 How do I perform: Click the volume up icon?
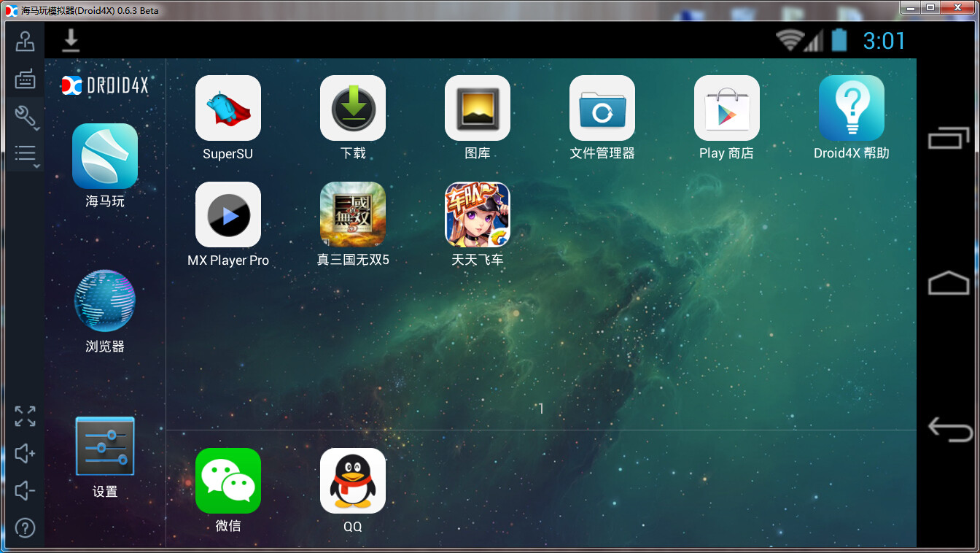click(x=25, y=454)
